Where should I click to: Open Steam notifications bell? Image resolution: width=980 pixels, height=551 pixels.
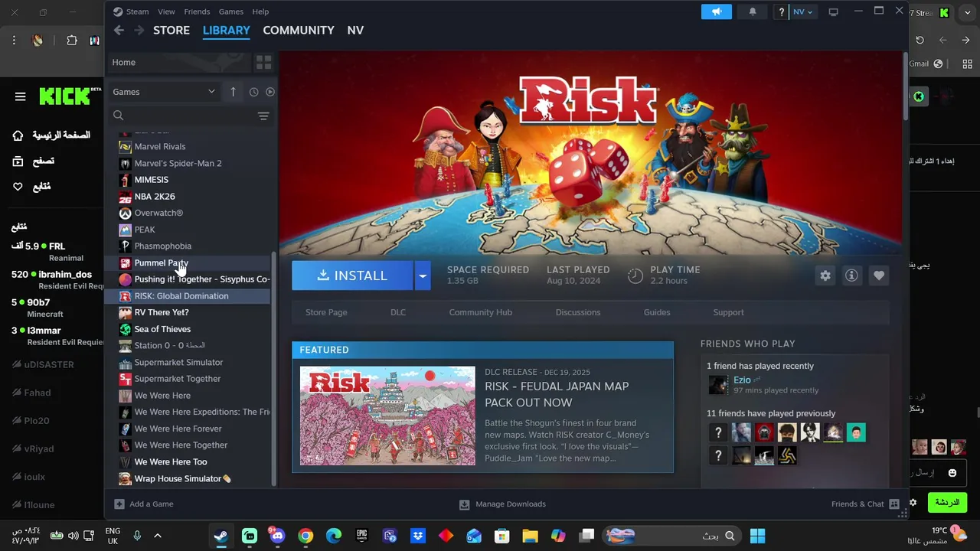point(753,11)
